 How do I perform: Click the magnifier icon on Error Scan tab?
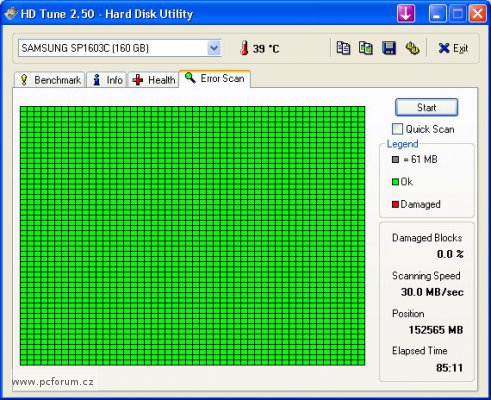click(x=190, y=78)
